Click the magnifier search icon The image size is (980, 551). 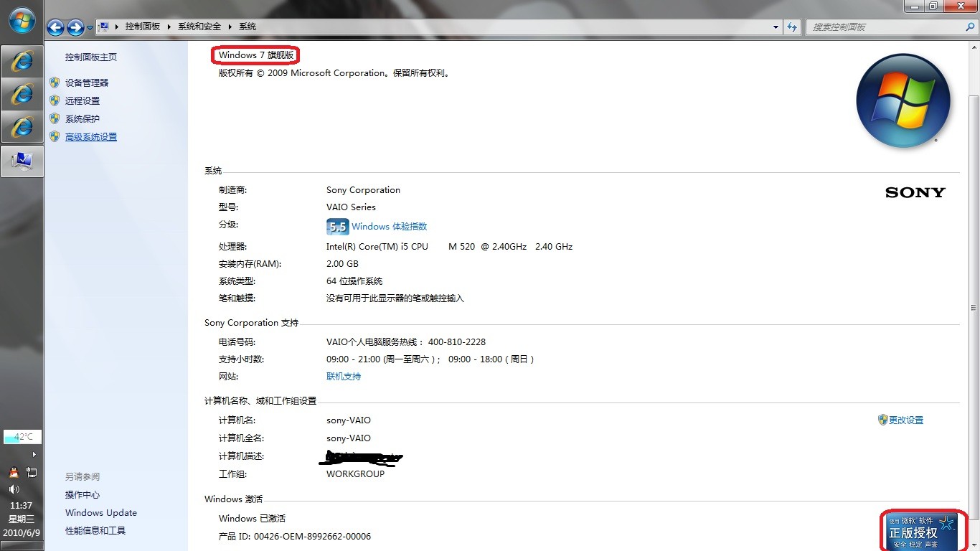[970, 27]
